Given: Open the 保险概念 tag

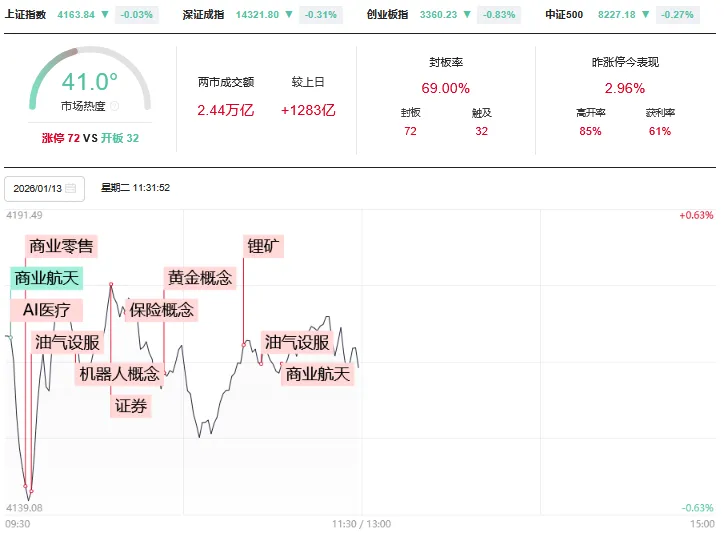Looking at the screenshot, I should [162, 310].
